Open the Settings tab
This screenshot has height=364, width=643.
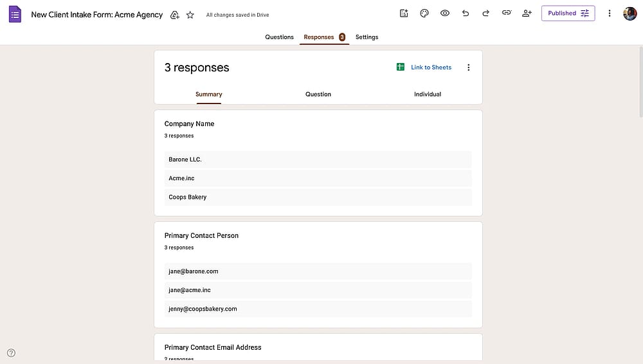point(367,37)
